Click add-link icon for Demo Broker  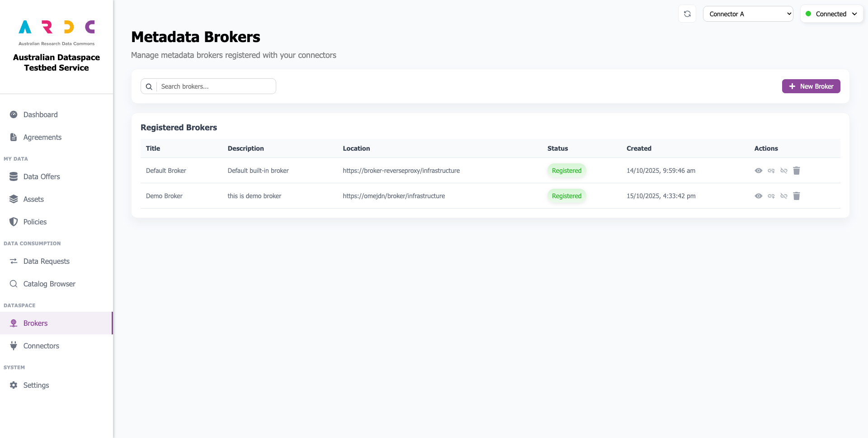(771, 196)
